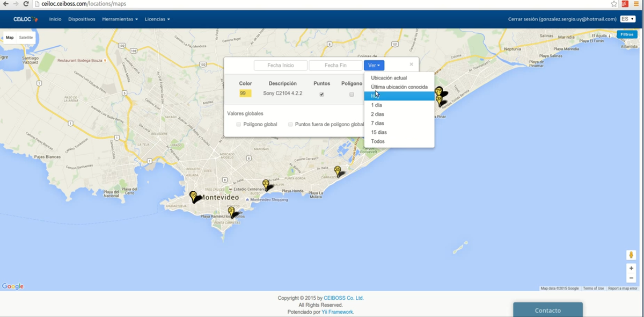Screen dimensions: 644x317
Task: Check Polígono for Sony C2104
Action: point(352,94)
